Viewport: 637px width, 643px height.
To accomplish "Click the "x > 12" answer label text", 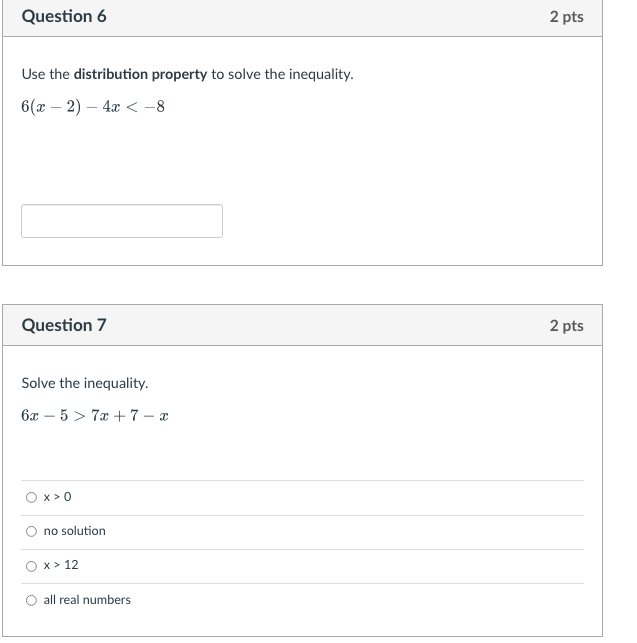I will tap(61, 565).
